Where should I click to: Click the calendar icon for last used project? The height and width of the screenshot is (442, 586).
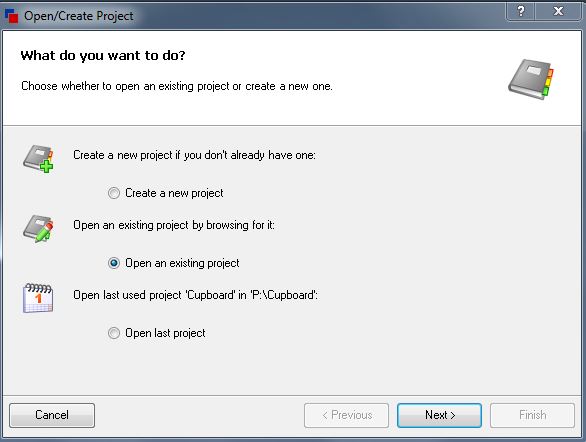click(38, 298)
